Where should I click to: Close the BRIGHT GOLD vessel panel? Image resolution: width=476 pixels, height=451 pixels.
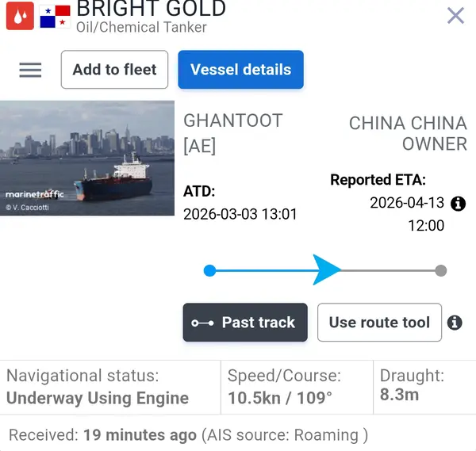(455, 16)
